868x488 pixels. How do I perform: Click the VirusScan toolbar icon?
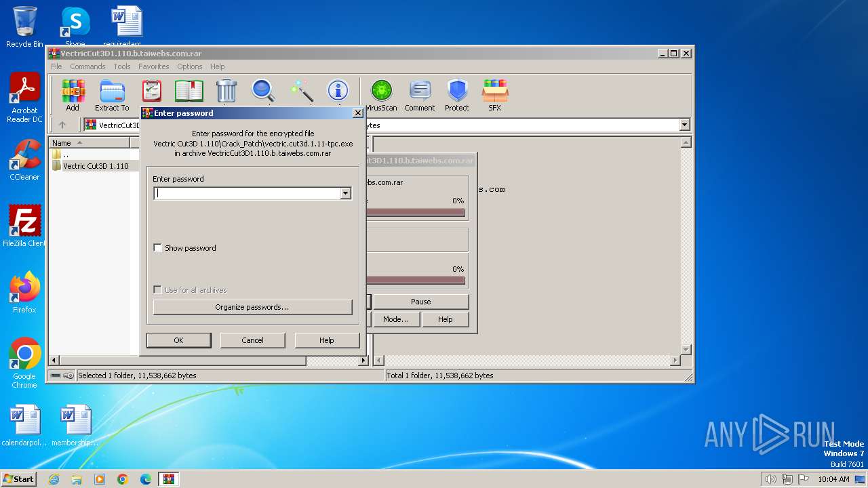382,95
